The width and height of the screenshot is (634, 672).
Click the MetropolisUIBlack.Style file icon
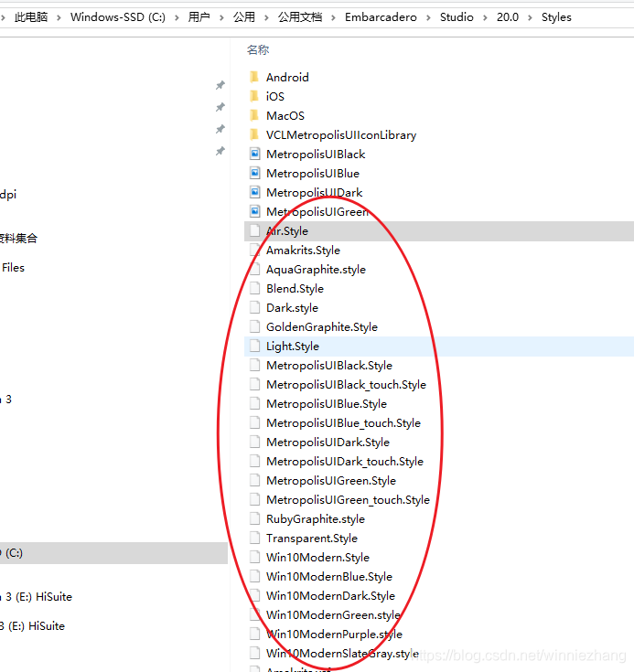click(x=255, y=365)
